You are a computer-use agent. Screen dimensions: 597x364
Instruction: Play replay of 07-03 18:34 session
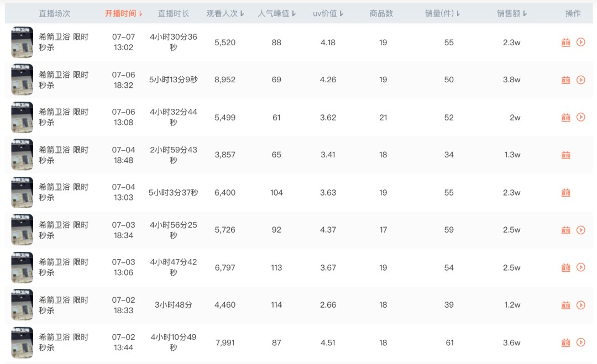click(x=580, y=230)
